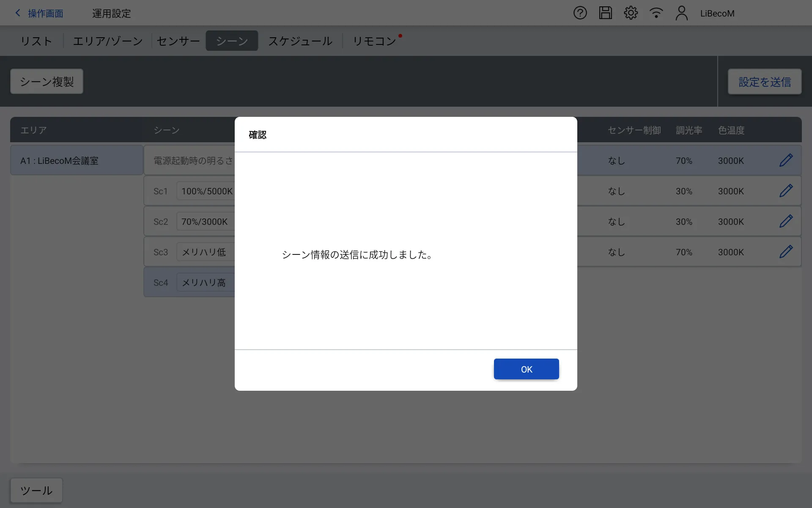The width and height of the screenshot is (812, 508).
Task: Open the スケジュール tab
Action: (300, 41)
